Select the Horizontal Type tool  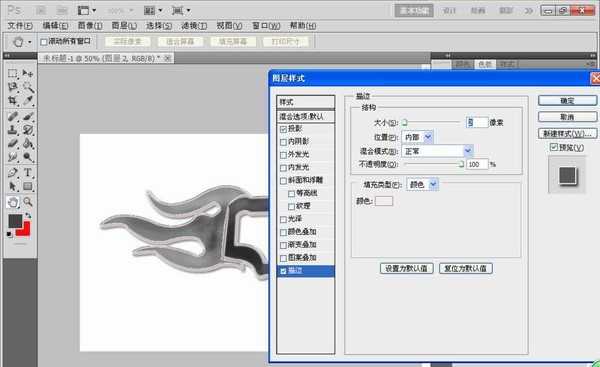pos(28,173)
